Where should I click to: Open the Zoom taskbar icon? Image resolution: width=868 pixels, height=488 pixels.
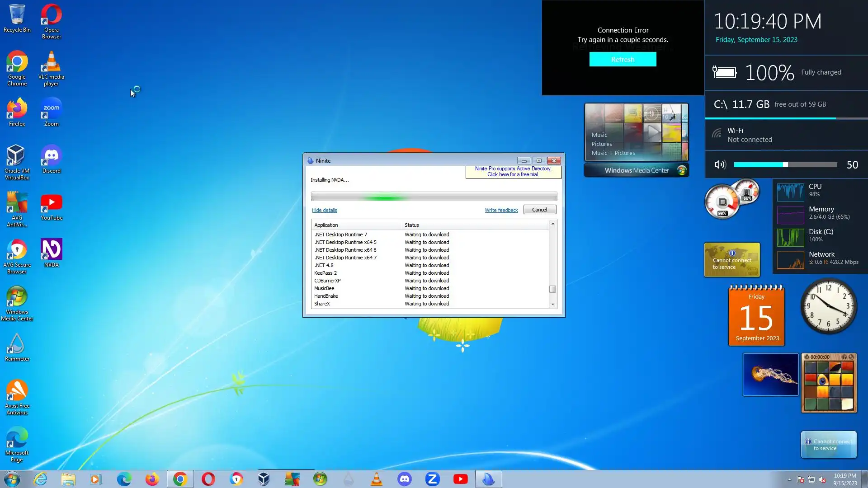[x=432, y=479]
